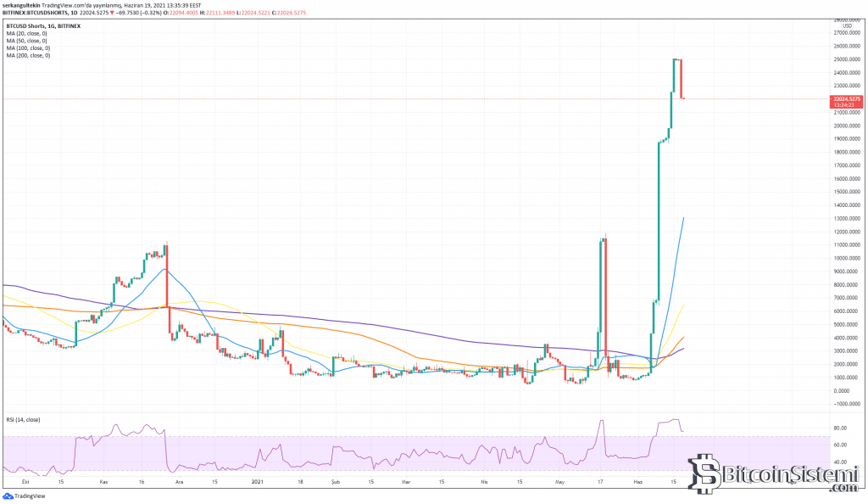Screen dimensions: 868x504
Task: Click the tall red candle at chart peak
Action: point(682,78)
